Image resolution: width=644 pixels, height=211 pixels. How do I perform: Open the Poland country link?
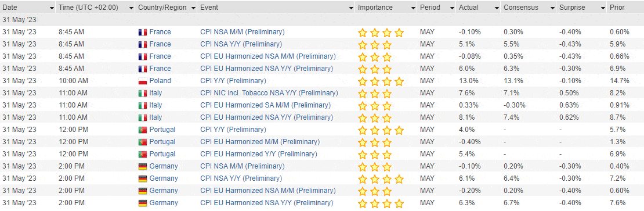[x=160, y=81]
